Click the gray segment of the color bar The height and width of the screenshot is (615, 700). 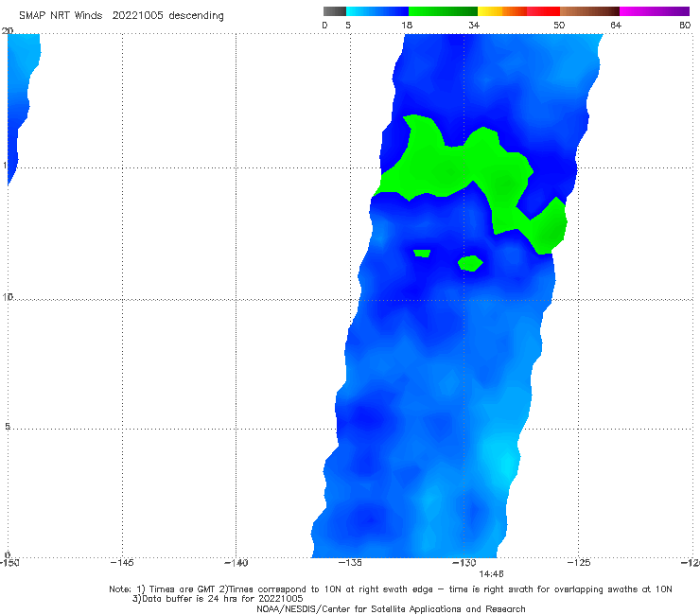[335, 11]
